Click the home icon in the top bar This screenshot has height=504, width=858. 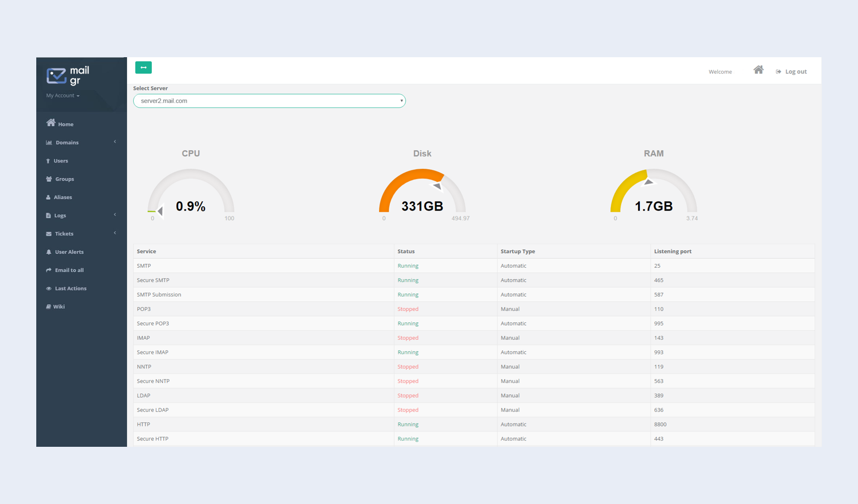pos(758,70)
